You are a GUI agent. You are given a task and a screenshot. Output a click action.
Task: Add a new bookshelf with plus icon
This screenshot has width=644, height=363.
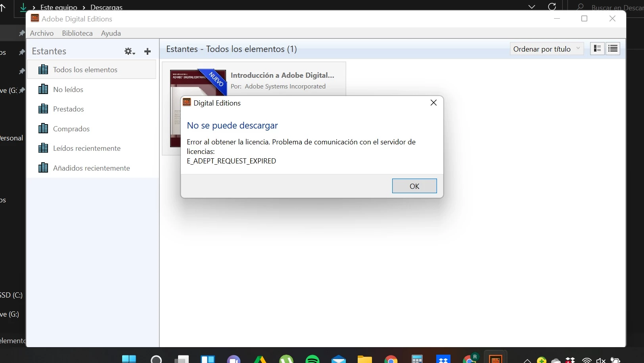pos(148,51)
